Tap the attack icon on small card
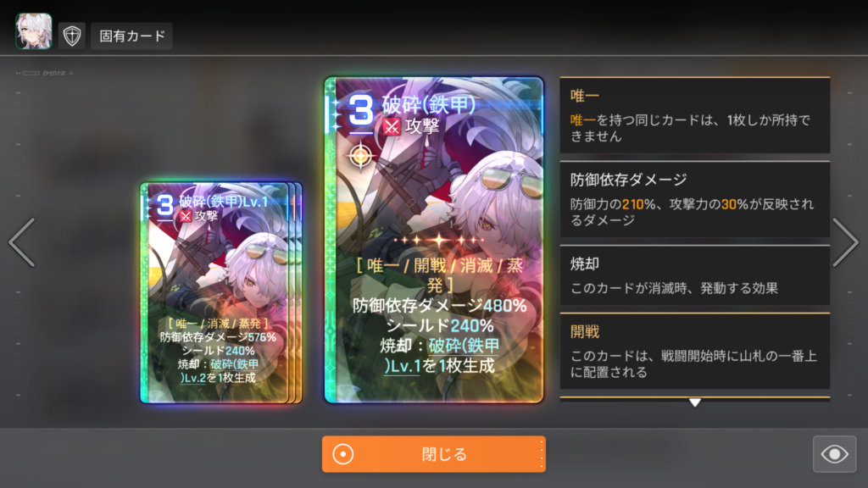The height and width of the screenshot is (488, 868). point(186,216)
